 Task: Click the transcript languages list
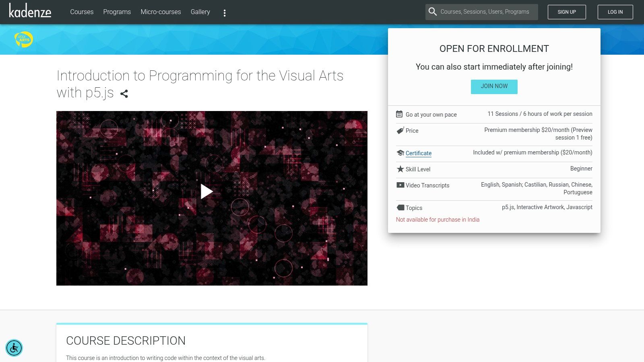pyautogui.click(x=537, y=188)
